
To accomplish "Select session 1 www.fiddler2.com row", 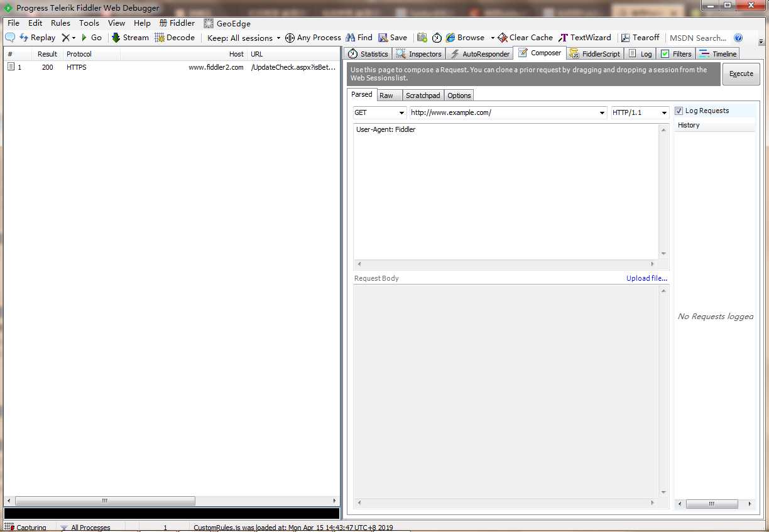I will click(172, 67).
